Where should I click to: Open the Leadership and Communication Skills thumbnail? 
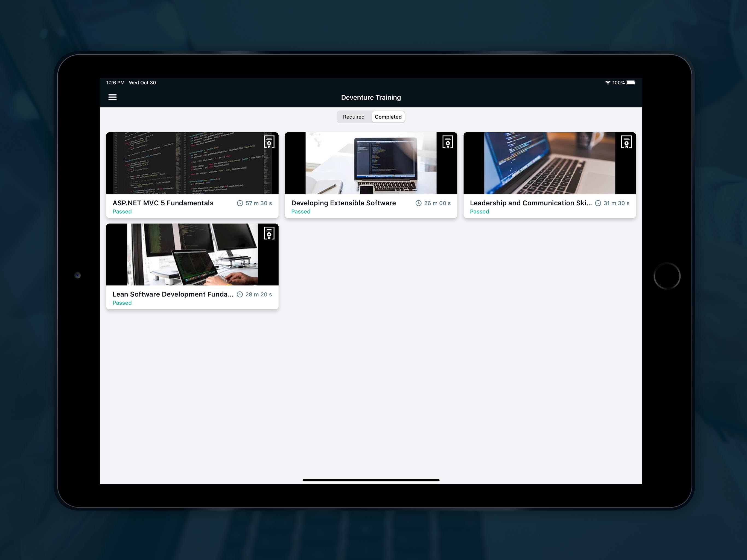pyautogui.click(x=549, y=163)
